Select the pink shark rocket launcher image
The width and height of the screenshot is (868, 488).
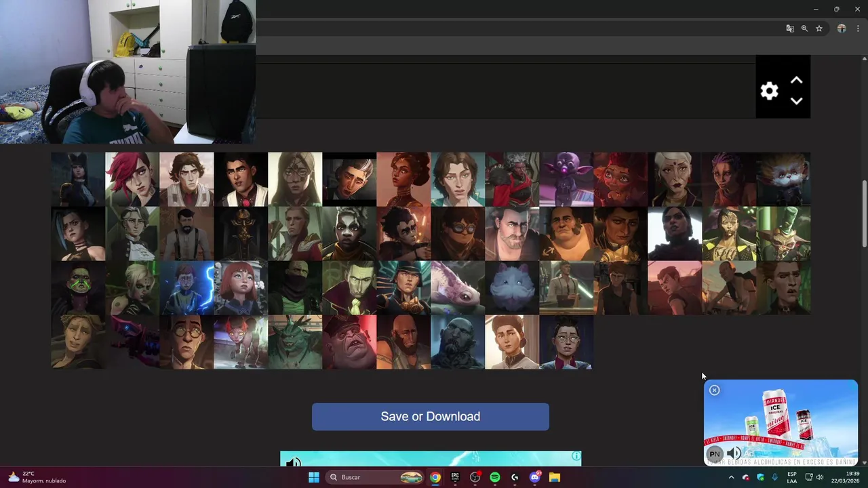click(x=132, y=342)
